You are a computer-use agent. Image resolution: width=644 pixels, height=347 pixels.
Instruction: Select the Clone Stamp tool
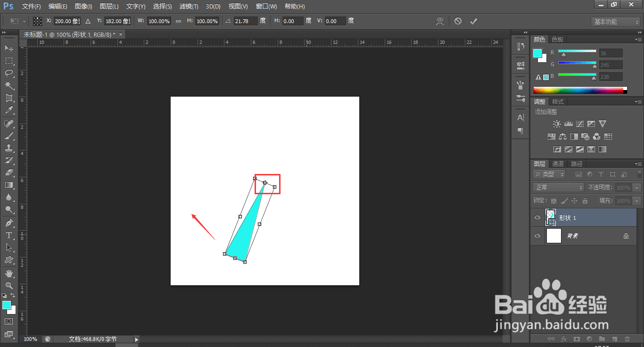tap(8, 148)
